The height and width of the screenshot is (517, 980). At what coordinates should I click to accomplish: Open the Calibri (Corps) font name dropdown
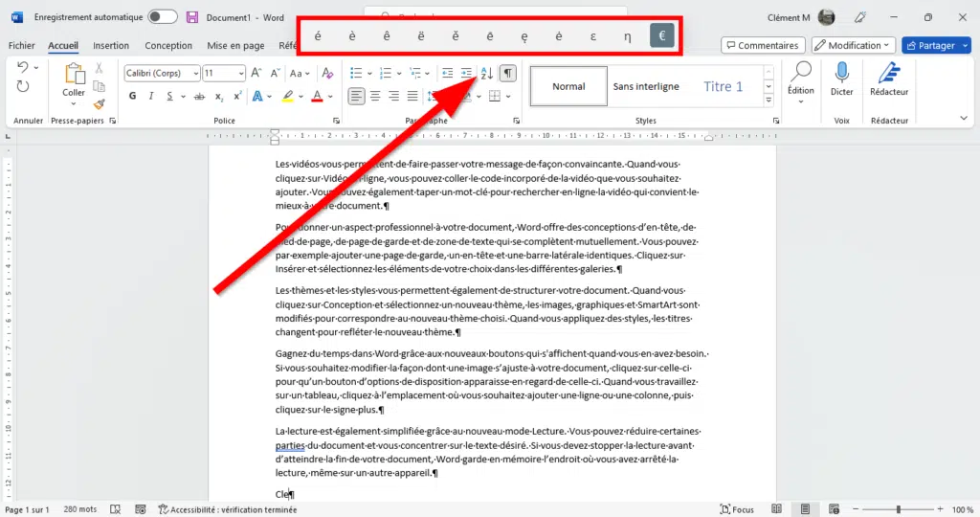coord(195,74)
